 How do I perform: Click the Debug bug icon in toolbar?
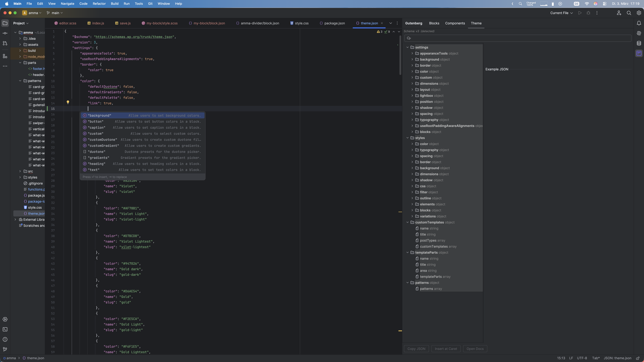588,13
